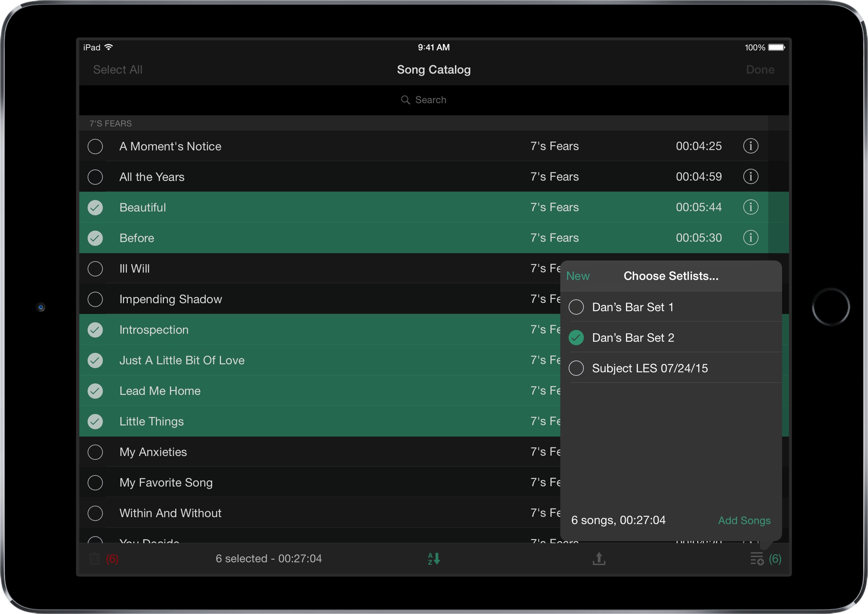Open the add-to-setlist panel

coord(757,559)
